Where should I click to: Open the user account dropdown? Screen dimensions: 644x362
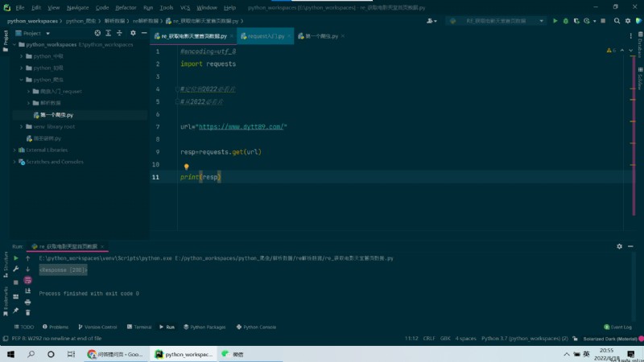point(431,21)
